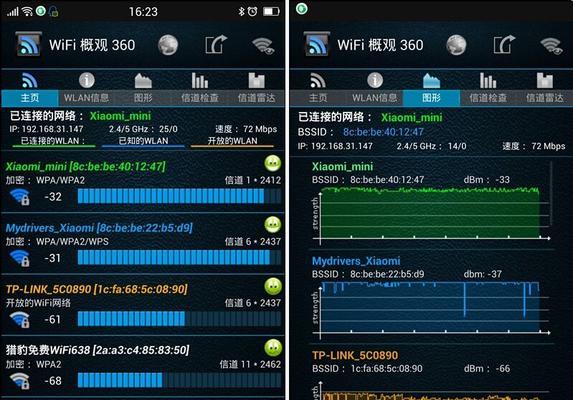Tap the green smiley next to TP-LINK_5C0890
573x400 pixels.
click(x=273, y=286)
